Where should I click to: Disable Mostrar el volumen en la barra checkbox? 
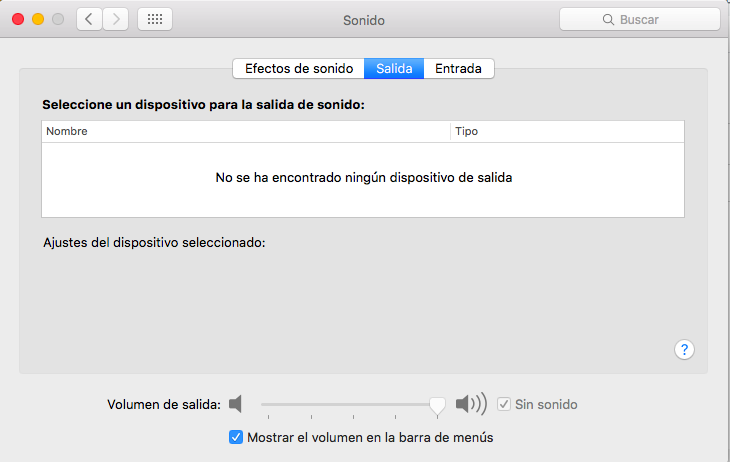click(236, 437)
